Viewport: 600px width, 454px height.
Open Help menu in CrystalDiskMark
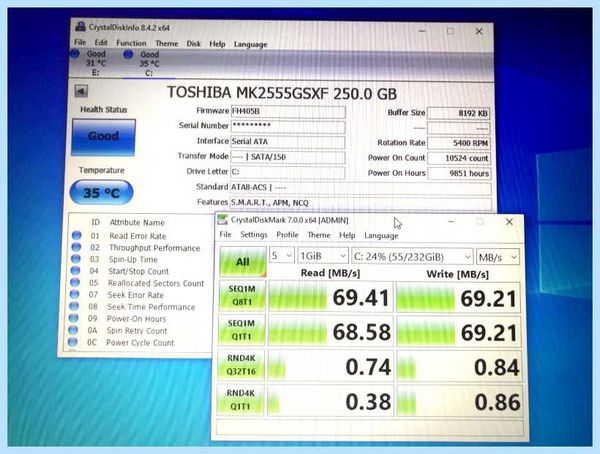pos(347,235)
